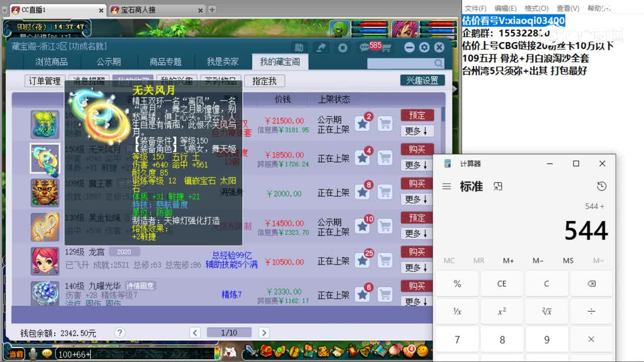Toggle favorite star on ¥14500.00 item
The image size is (644, 362).
click(x=362, y=226)
